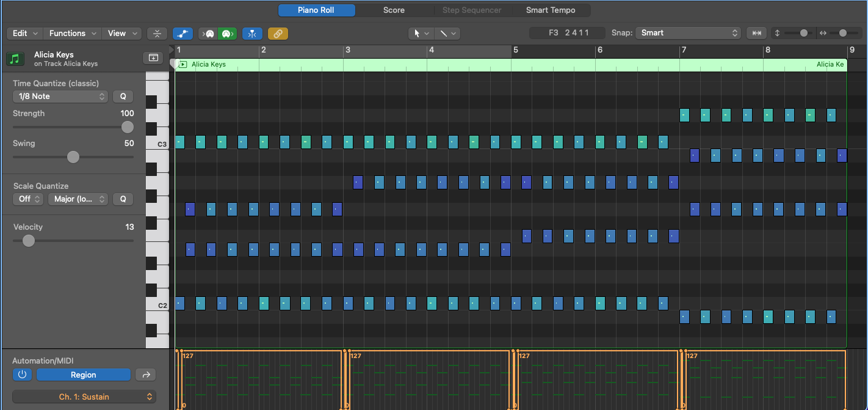Apply quantize with the Q button
This screenshot has height=410, width=868.
pos(123,97)
